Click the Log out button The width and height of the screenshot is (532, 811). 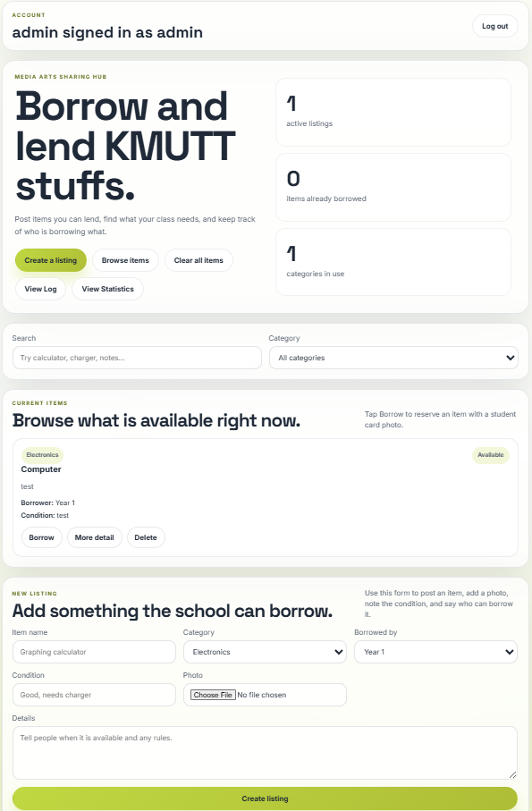click(x=494, y=26)
